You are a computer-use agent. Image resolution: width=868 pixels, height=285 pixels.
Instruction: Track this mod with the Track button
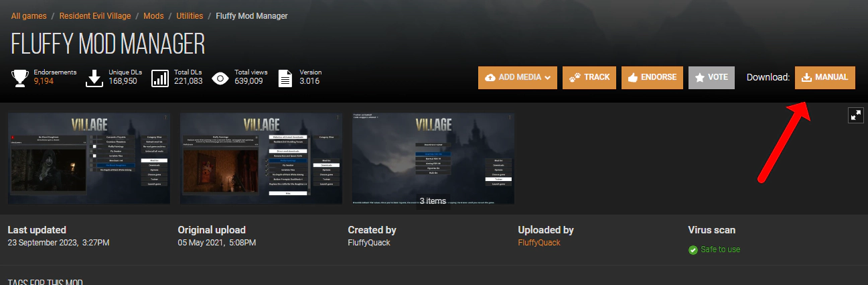(x=589, y=78)
